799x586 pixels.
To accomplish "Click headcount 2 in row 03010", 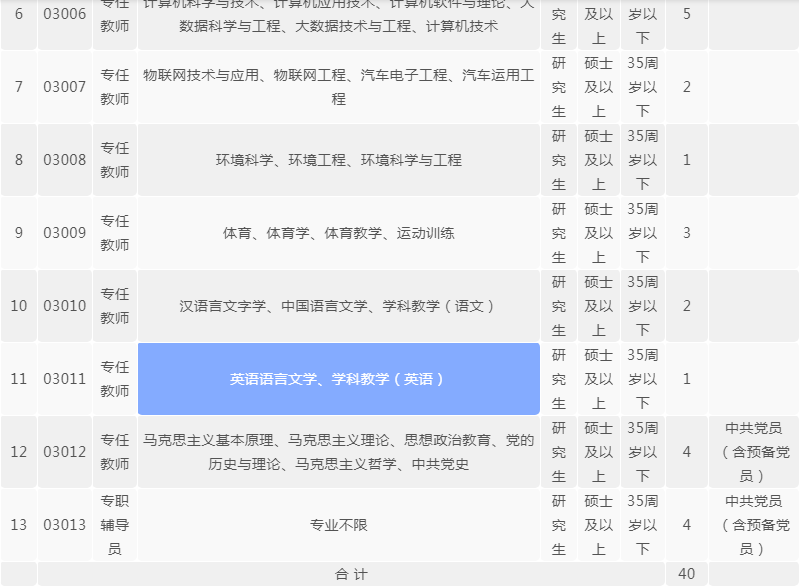I will [x=686, y=306].
